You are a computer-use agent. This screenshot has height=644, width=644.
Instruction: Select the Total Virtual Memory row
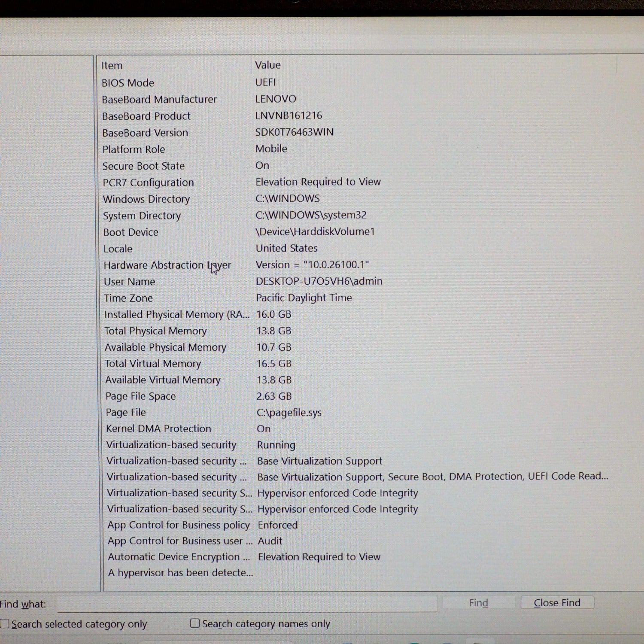(x=153, y=364)
